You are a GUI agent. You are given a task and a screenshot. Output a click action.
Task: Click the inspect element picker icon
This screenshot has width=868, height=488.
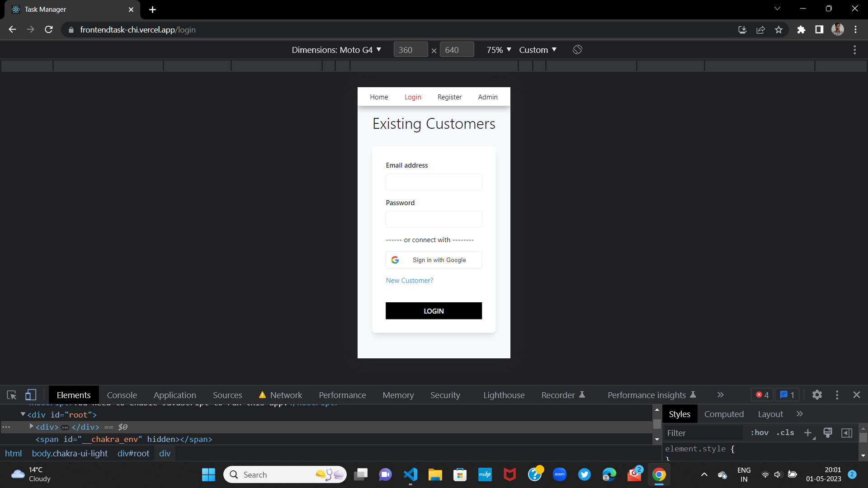tap(12, 395)
